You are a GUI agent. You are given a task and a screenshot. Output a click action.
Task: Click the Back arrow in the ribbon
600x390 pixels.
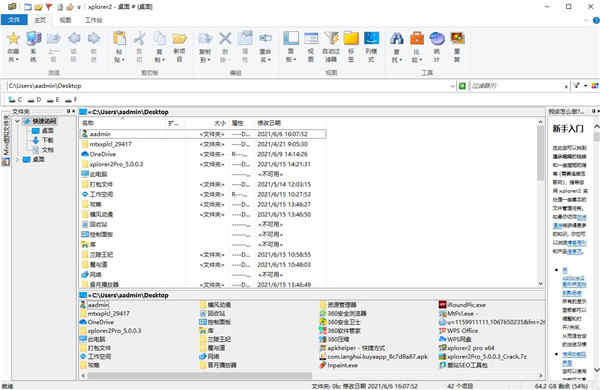(x=73, y=38)
